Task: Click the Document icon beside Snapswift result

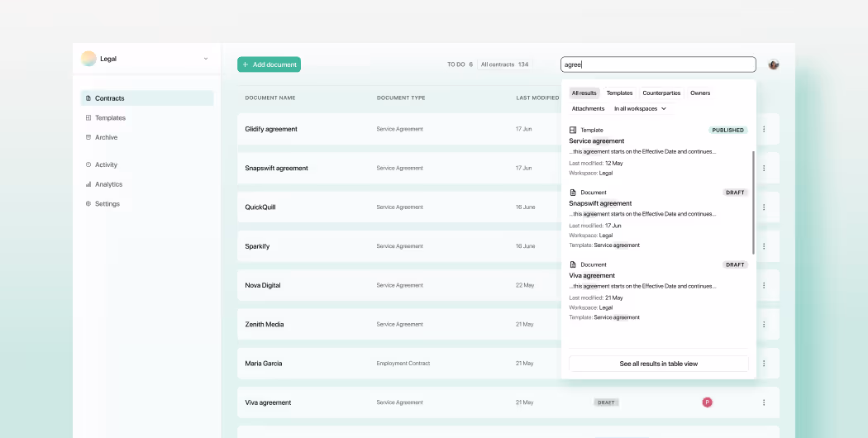Action: [573, 193]
